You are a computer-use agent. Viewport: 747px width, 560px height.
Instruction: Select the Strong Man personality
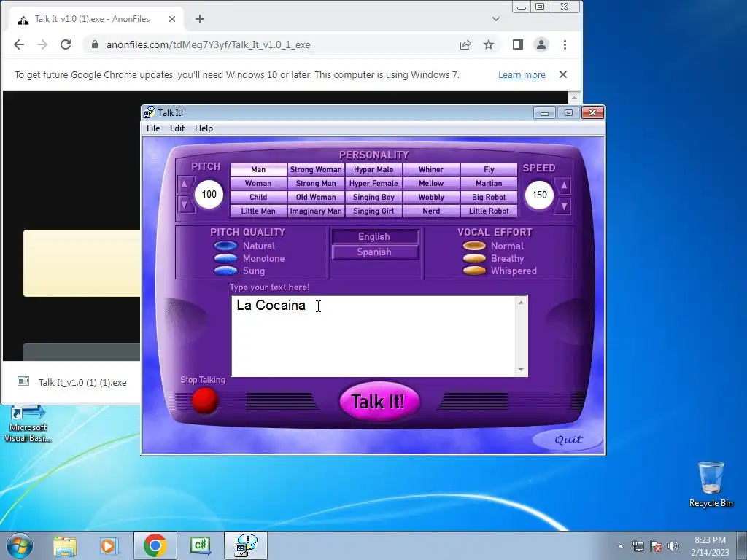coord(316,183)
